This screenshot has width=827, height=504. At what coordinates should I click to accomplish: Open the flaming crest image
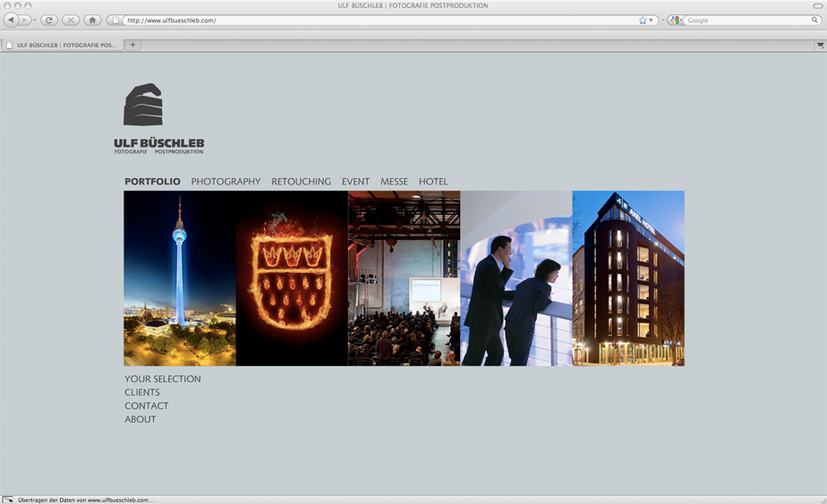(x=292, y=278)
